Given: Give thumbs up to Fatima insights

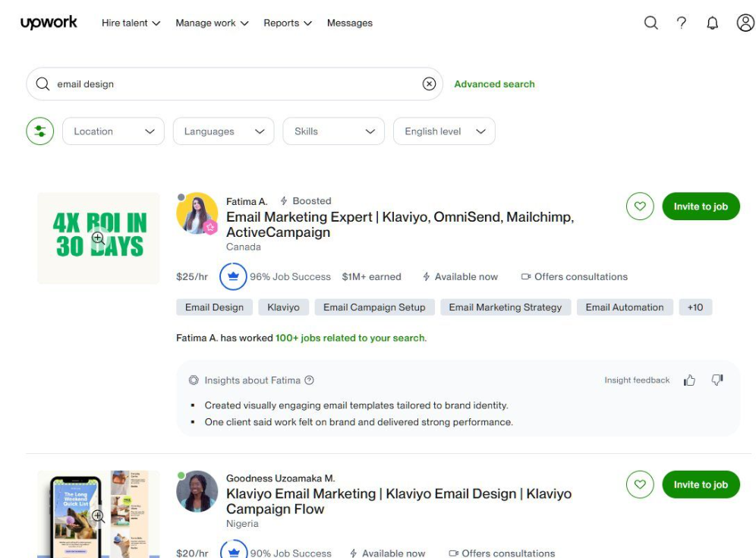Looking at the screenshot, I should (x=689, y=380).
